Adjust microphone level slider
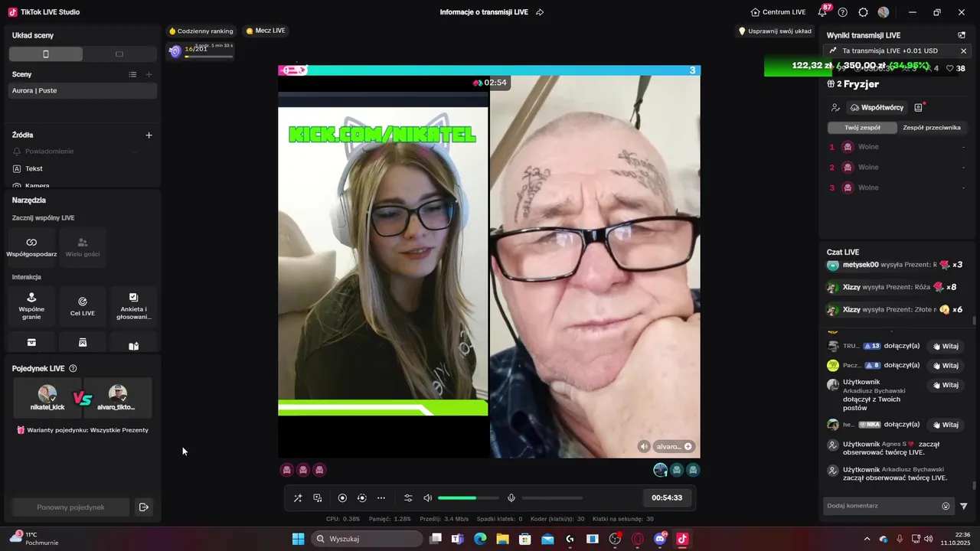This screenshot has width=980, height=551. tap(552, 498)
